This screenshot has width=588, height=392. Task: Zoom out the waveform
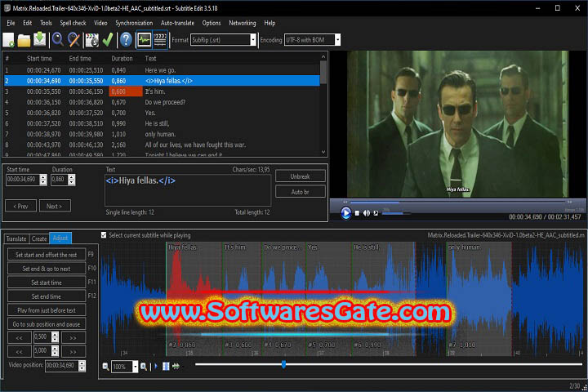coord(105,367)
